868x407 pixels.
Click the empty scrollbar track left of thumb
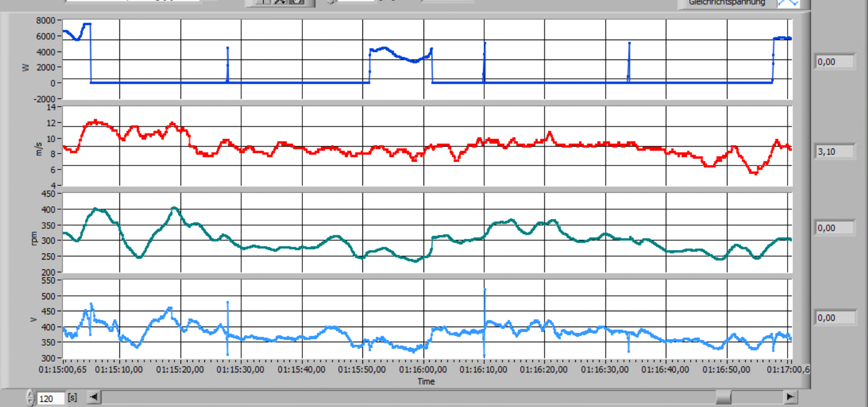(396, 397)
